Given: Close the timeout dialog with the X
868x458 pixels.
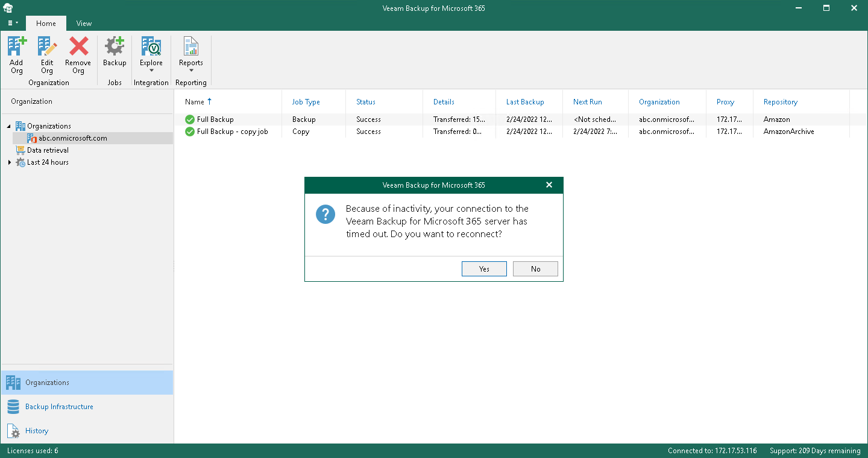Looking at the screenshot, I should (549, 185).
